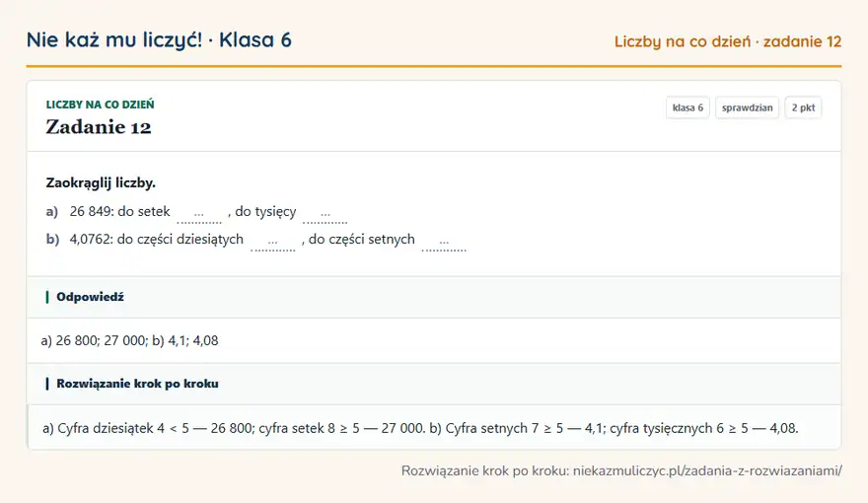Click the blank after 'do części dziesiątych'
The image size is (868, 503).
[273, 243]
